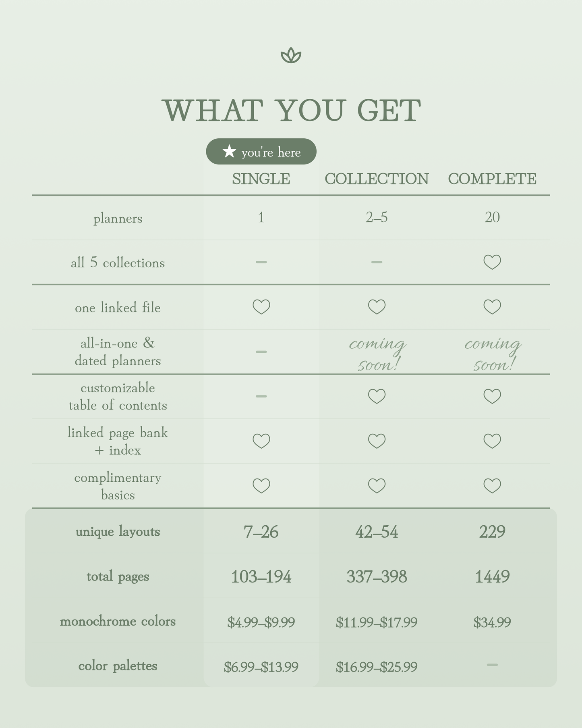Select the COMPLETE column header

(x=492, y=179)
